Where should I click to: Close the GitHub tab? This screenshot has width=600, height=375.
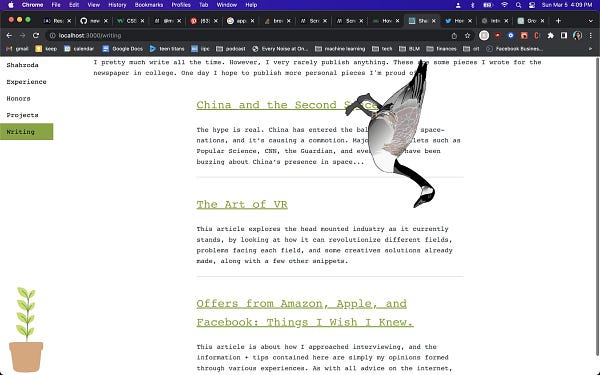click(x=106, y=21)
